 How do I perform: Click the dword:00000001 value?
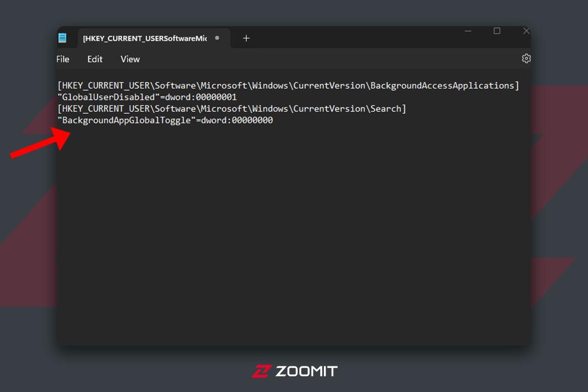click(x=201, y=97)
